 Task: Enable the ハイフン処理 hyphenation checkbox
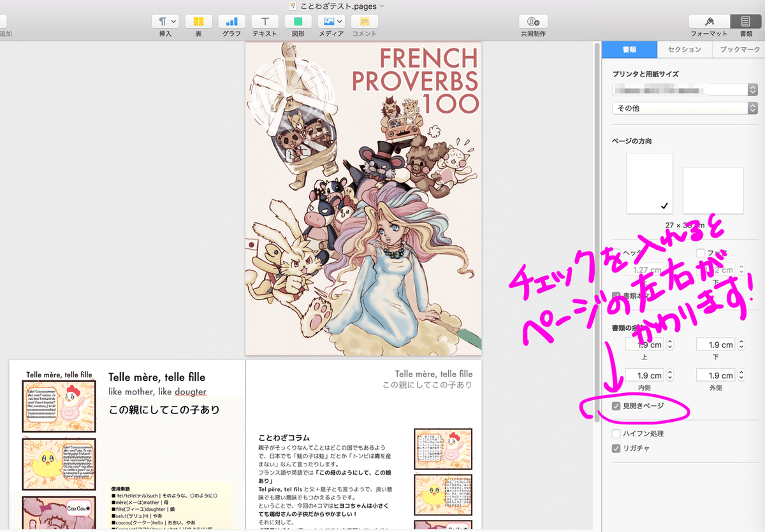(616, 434)
